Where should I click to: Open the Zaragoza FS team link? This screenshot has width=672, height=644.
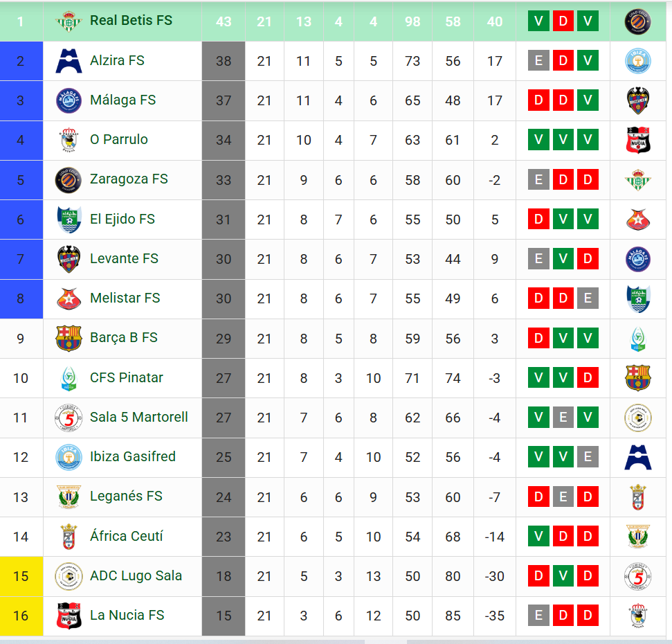[129, 179]
